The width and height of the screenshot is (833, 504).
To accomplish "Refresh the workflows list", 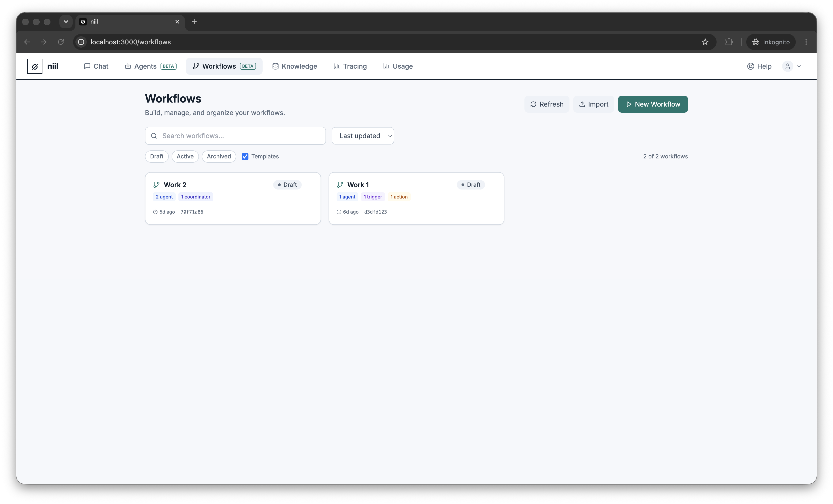I will tap(547, 104).
